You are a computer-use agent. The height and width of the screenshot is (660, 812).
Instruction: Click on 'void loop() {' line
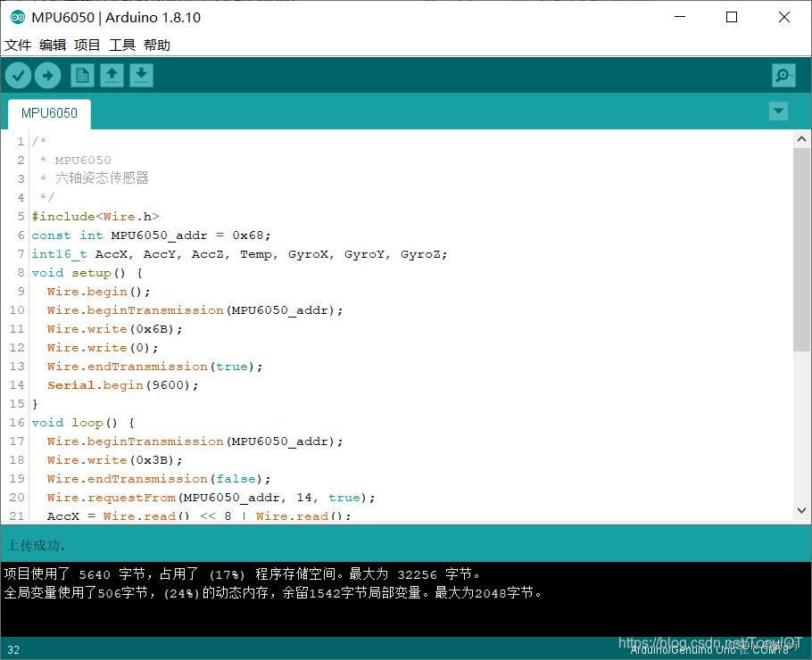[x=83, y=423]
